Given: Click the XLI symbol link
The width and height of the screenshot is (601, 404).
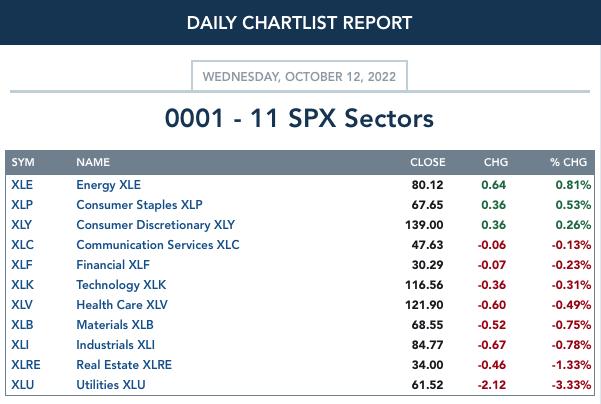Looking at the screenshot, I should tap(20, 345).
